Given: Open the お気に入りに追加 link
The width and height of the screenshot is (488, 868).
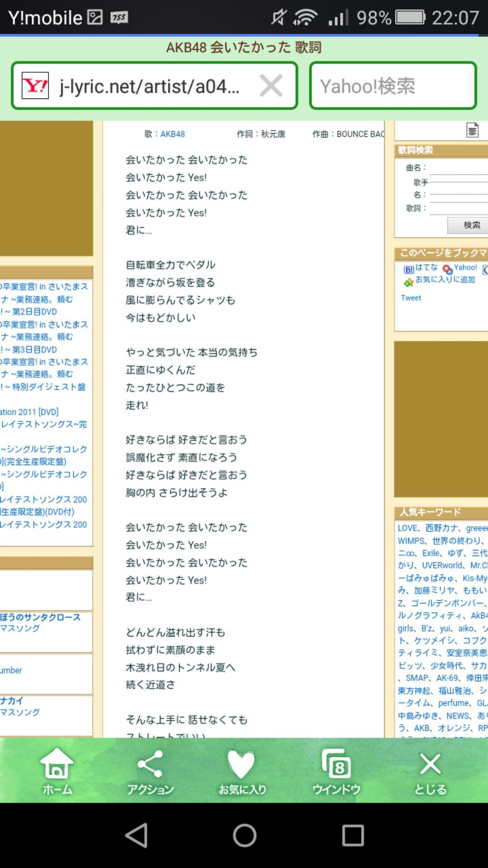Looking at the screenshot, I should pos(445,279).
